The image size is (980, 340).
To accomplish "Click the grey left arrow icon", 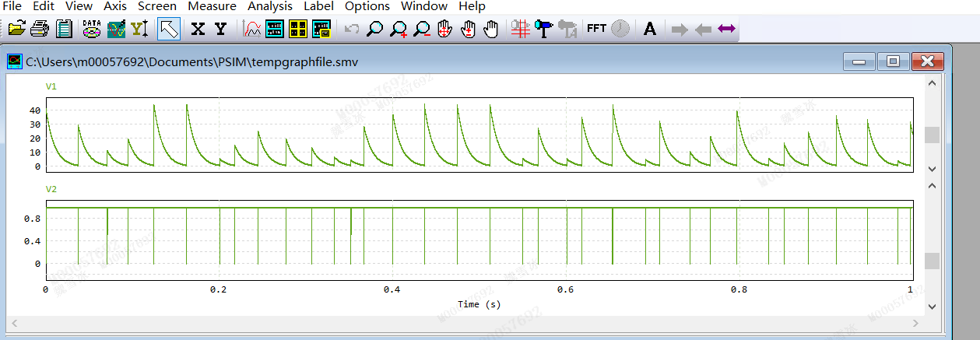I will (x=703, y=30).
